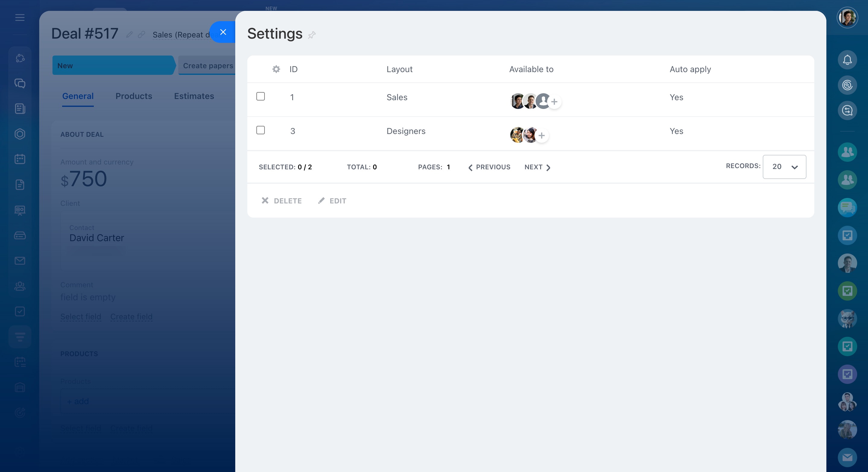This screenshot has height=472, width=868.
Task: Select the Sales layout row checkbox
Action: pos(261,97)
